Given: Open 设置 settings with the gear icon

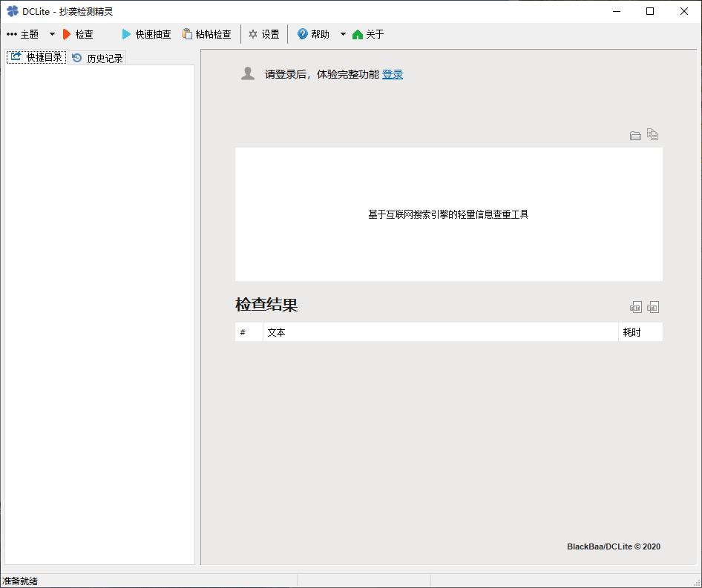Looking at the screenshot, I should pyautogui.click(x=253, y=33).
